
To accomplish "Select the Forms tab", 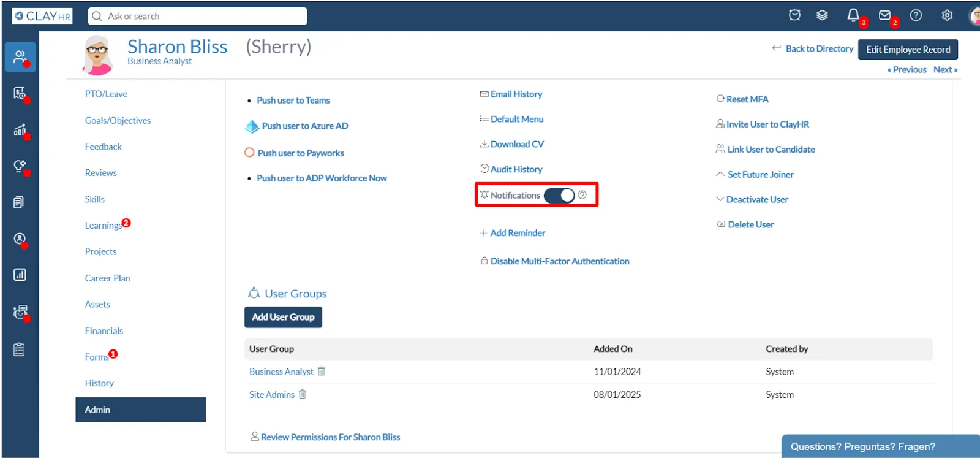I will (97, 357).
